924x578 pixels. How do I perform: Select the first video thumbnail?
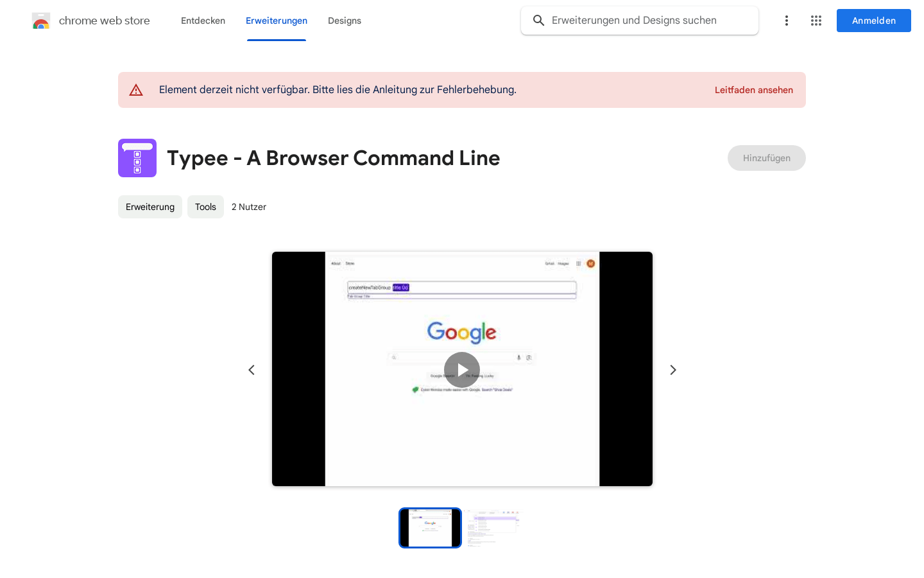(x=430, y=528)
